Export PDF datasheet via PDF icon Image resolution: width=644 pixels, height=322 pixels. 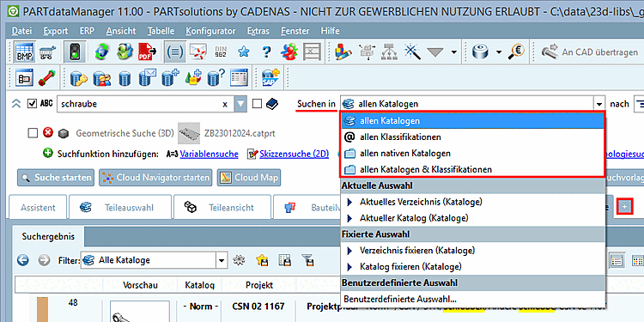tap(148, 52)
